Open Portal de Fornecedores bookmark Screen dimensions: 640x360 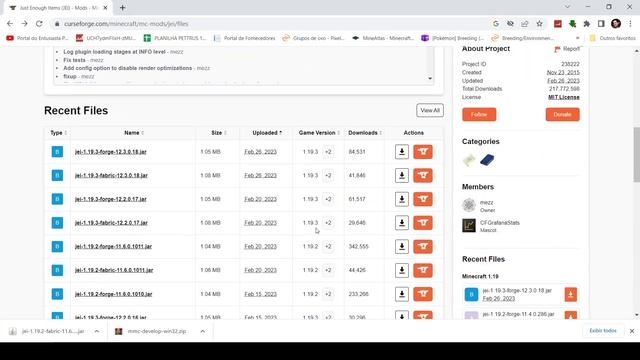click(x=244, y=38)
